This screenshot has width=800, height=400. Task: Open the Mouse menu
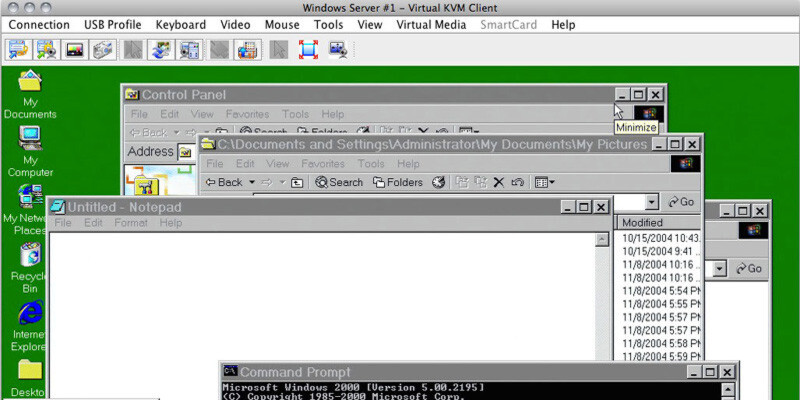pyautogui.click(x=282, y=24)
